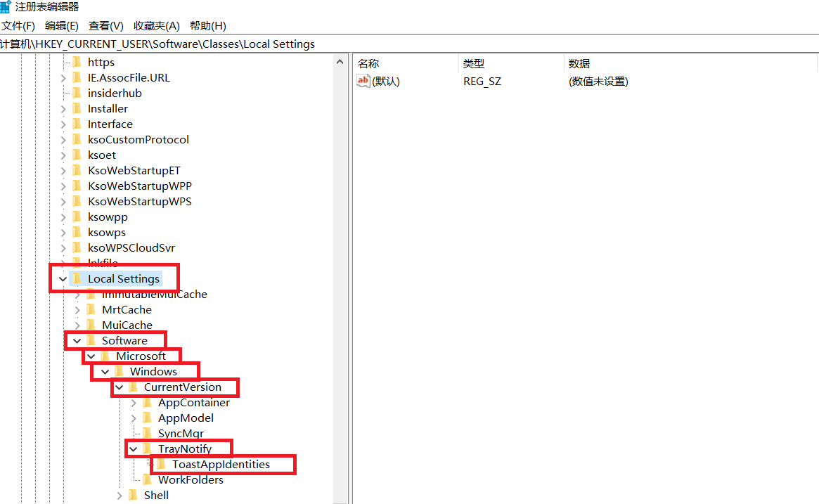Click the Registry Editor icon in the title bar
The width and height of the screenshot is (819, 504).
[x=7, y=8]
